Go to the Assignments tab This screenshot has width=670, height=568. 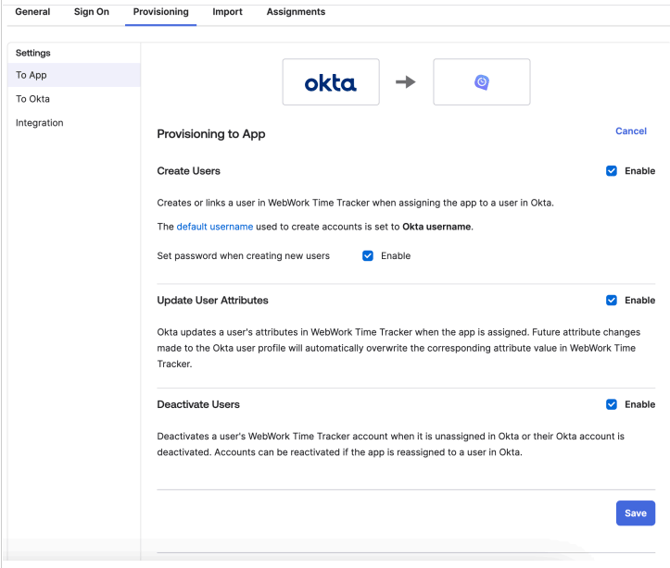coord(296,12)
